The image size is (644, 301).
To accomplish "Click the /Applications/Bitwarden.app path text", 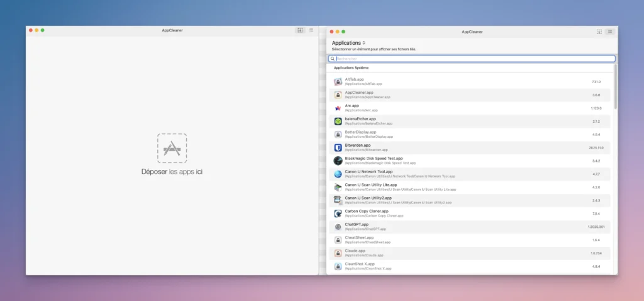I will pyautogui.click(x=367, y=150).
